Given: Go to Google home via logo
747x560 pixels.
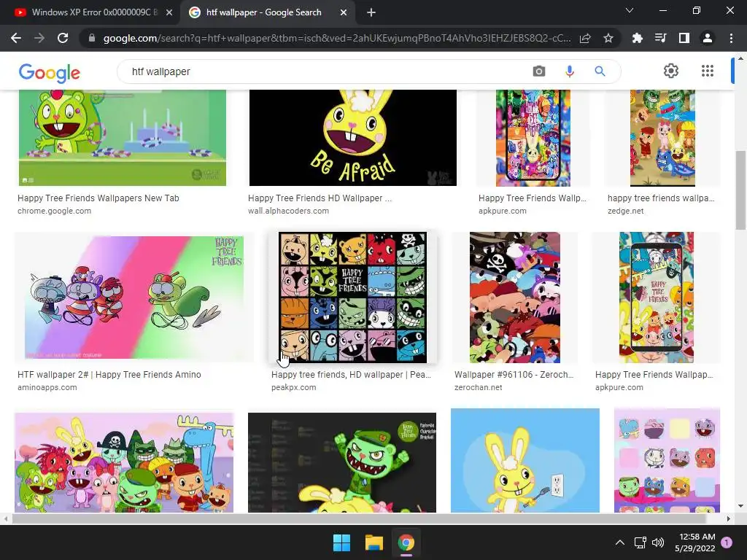Looking at the screenshot, I should [x=50, y=72].
